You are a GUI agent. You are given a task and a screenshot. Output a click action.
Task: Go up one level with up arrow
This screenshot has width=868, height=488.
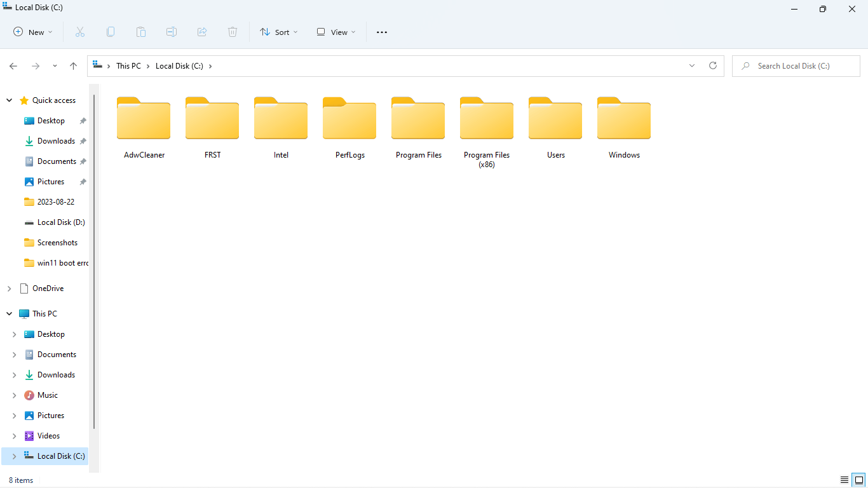click(73, 66)
